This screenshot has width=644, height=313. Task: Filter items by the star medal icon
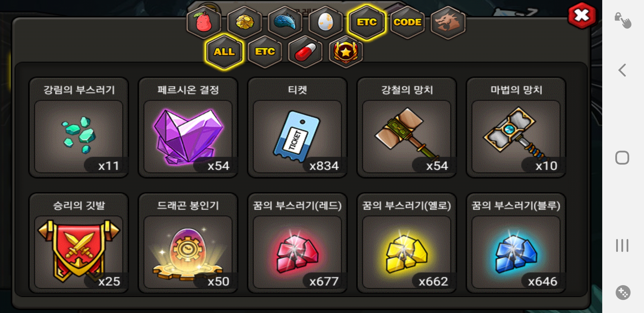point(346,52)
